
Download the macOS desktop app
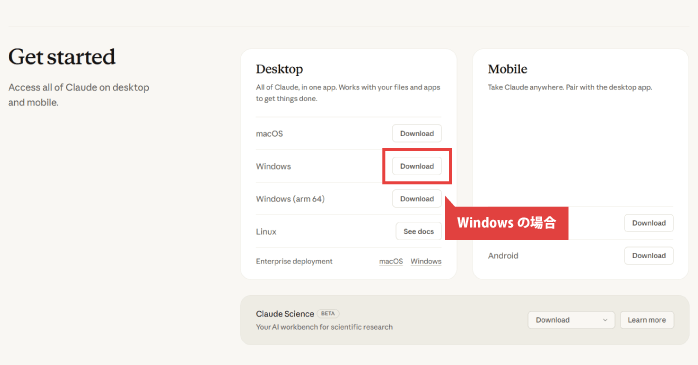[417, 134]
